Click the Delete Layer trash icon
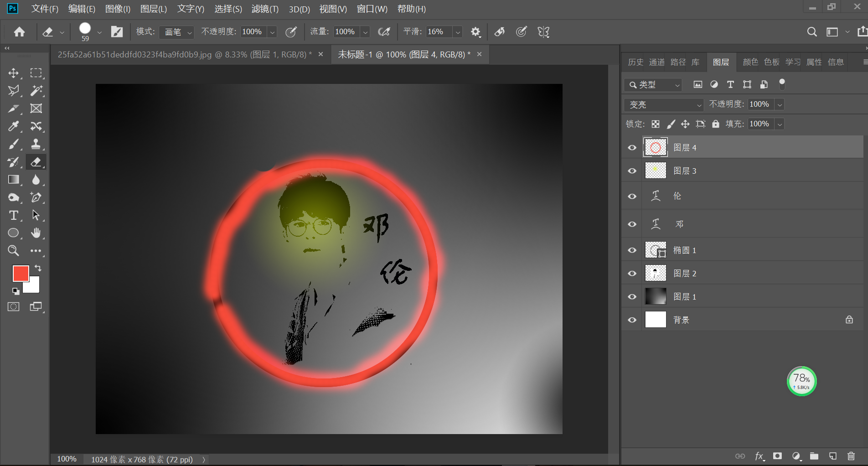Viewport: 868px width, 466px height. click(851, 456)
